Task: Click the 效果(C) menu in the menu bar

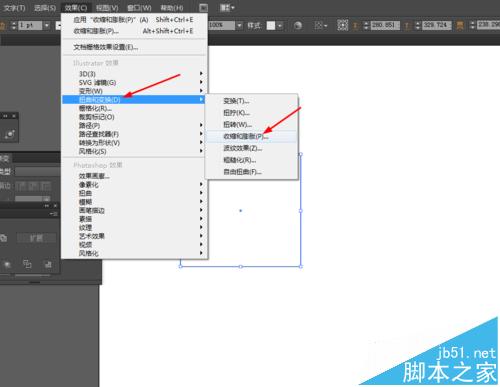Action: 76,8
